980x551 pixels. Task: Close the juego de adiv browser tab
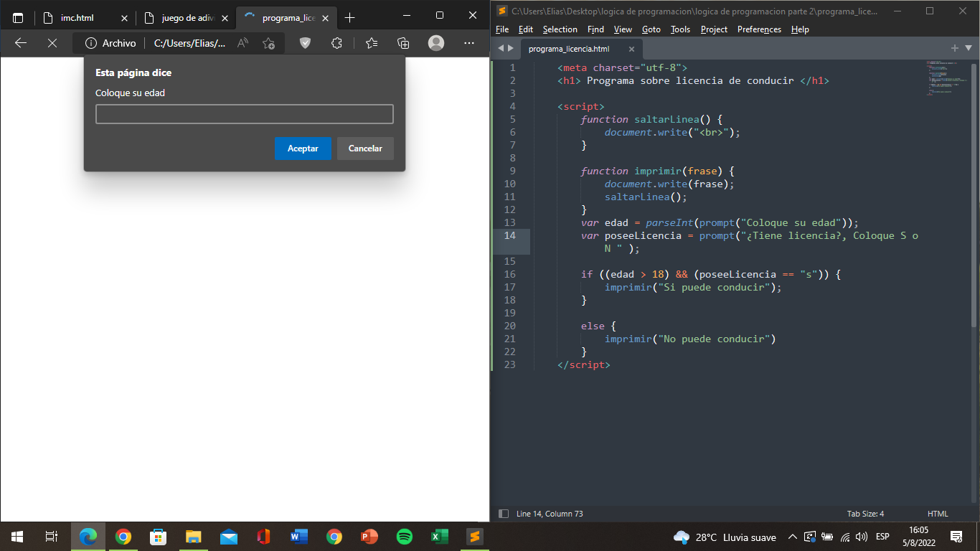225,17
